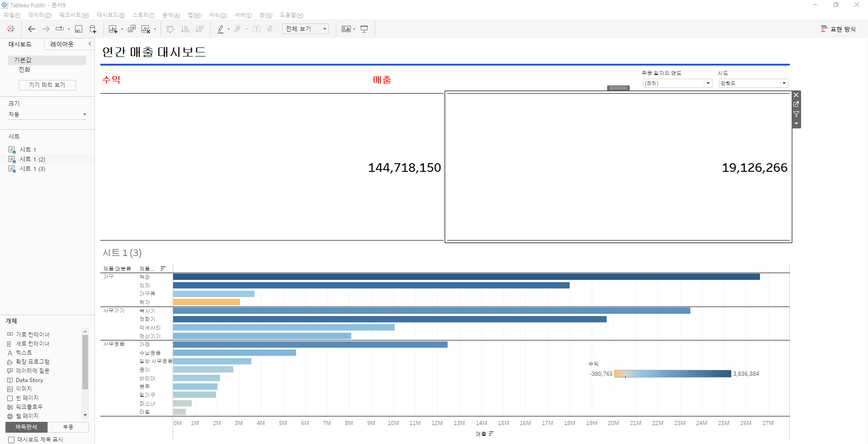Viewport: 868px width, 444px height.
Task: Open the 크기 자동 dropdown
Action: pos(47,114)
